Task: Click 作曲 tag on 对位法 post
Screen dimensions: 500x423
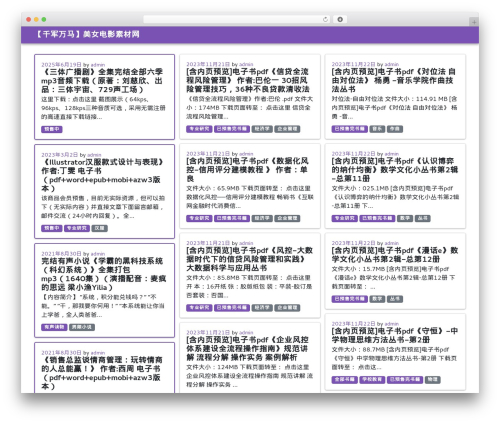Action: pyautogui.click(x=395, y=129)
